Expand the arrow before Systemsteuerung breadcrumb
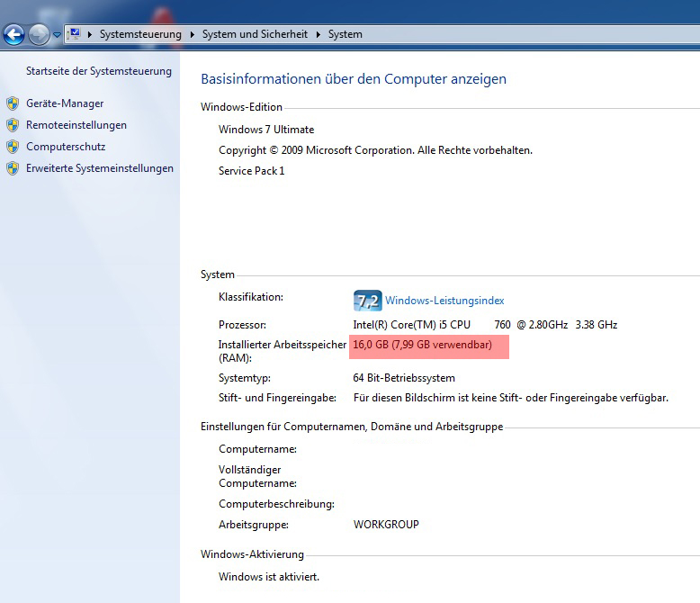 [90, 34]
